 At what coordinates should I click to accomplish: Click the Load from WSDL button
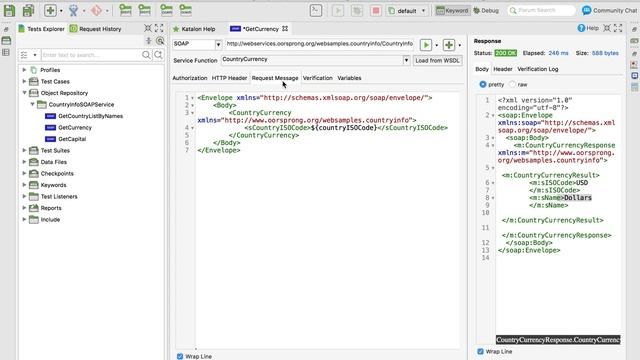click(x=437, y=60)
